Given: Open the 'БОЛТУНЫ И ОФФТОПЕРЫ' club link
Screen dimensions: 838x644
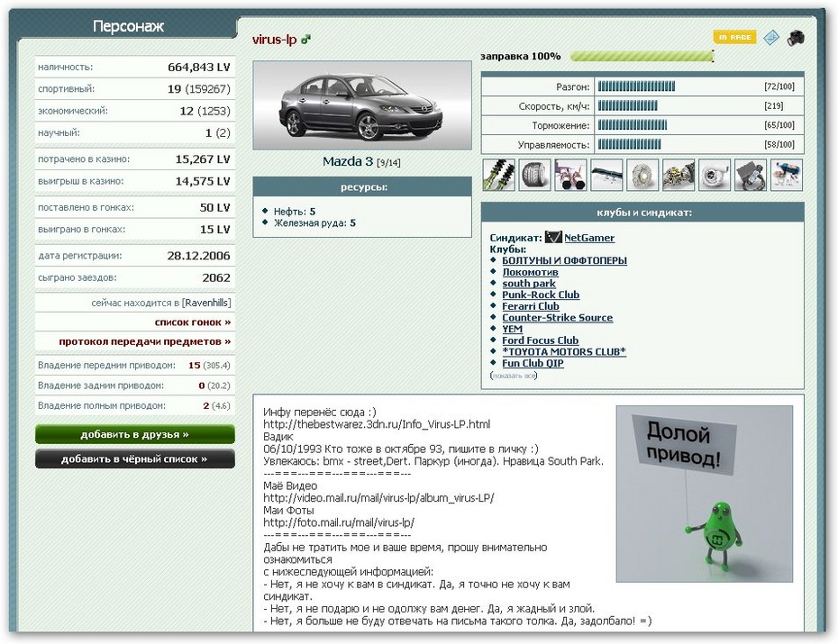Looking at the screenshot, I should (564, 260).
